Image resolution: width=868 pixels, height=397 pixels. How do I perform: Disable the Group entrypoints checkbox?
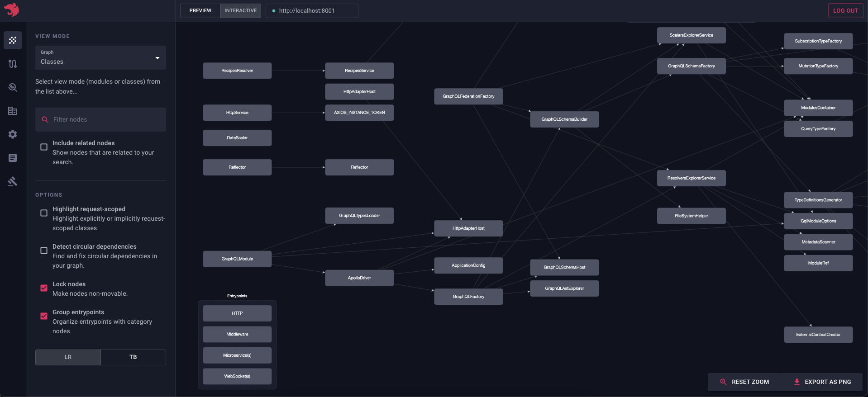pos(44,316)
